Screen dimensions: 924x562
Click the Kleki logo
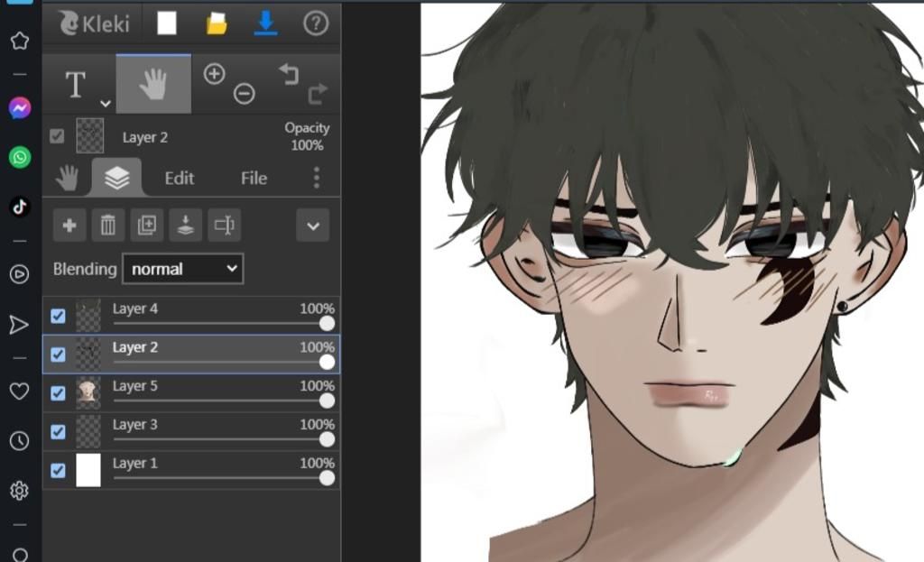(x=94, y=23)
